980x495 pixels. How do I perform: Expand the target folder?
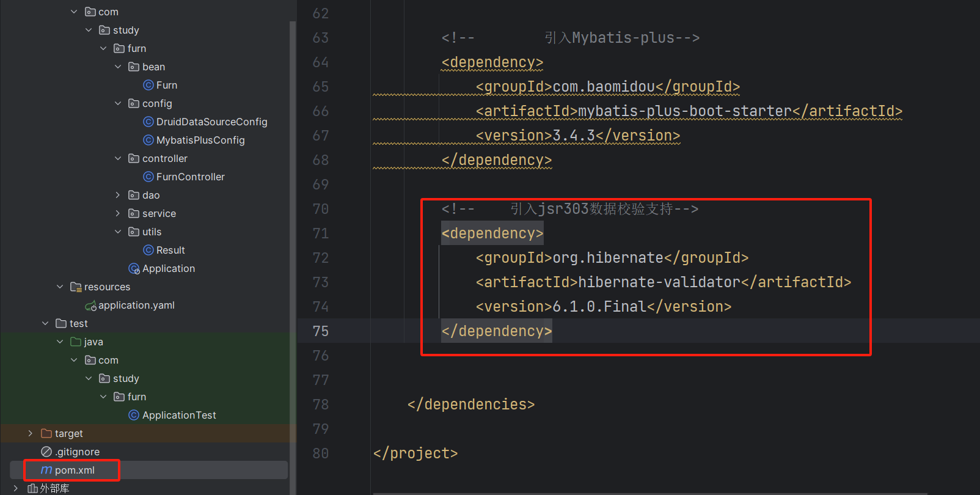click(31, 433)
